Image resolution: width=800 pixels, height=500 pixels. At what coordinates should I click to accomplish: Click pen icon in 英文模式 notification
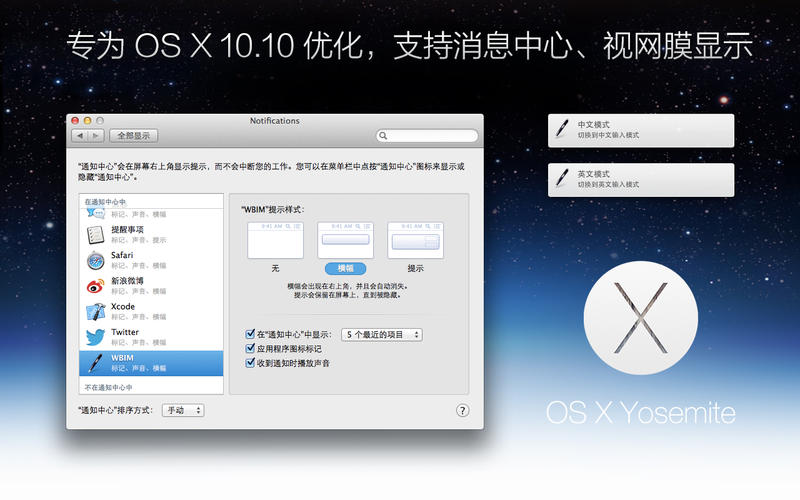pos(562,178)
